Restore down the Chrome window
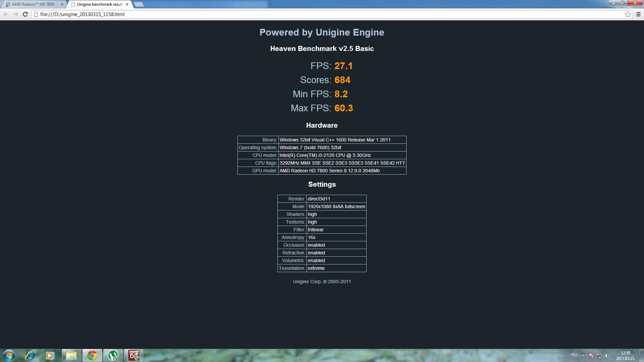Image resolution: width=644 pixels, height=362 pixels. 622,3
